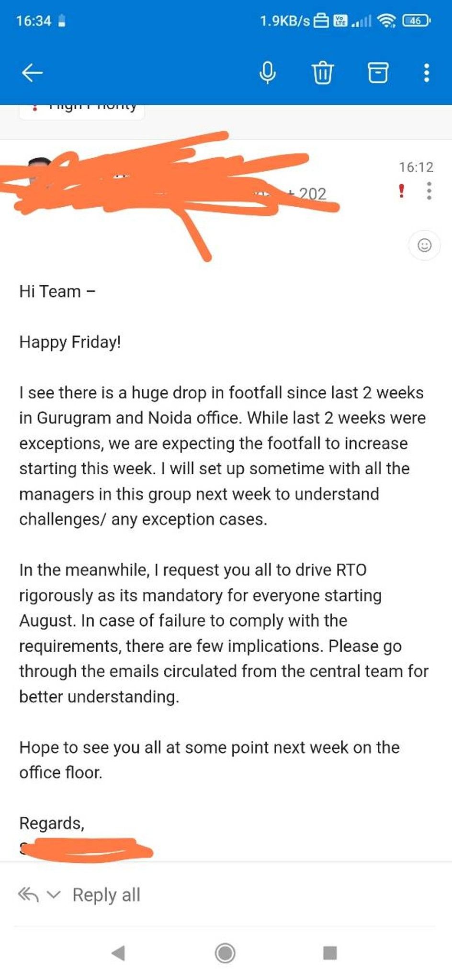Navigate back with the top-left arrow
The image size is (452, 980).
point(31,73)
